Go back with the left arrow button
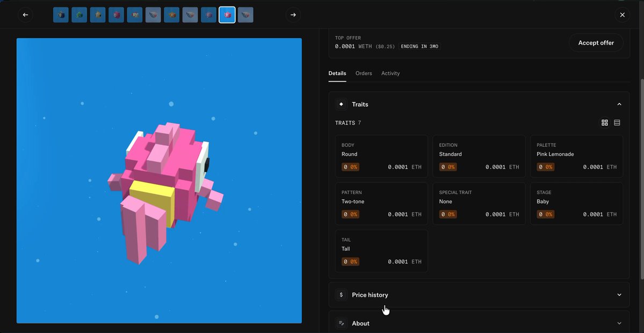 tap(25, 15)
